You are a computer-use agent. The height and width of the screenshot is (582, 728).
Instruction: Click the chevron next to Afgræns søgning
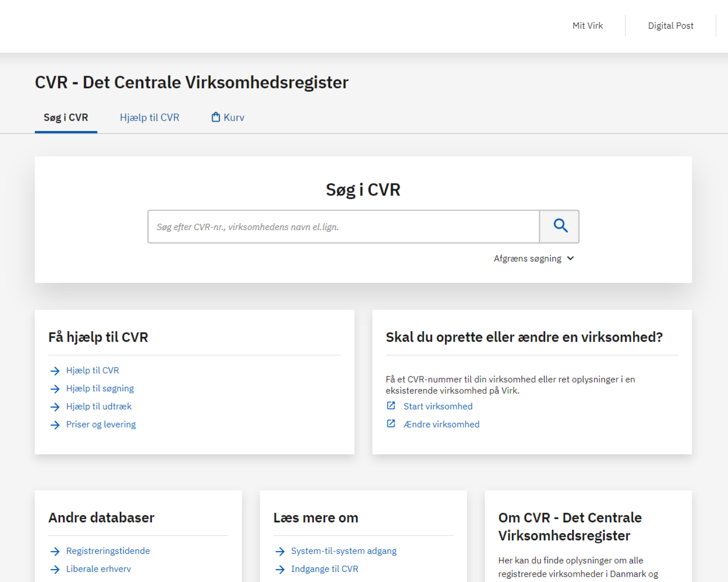click(571, 259)
